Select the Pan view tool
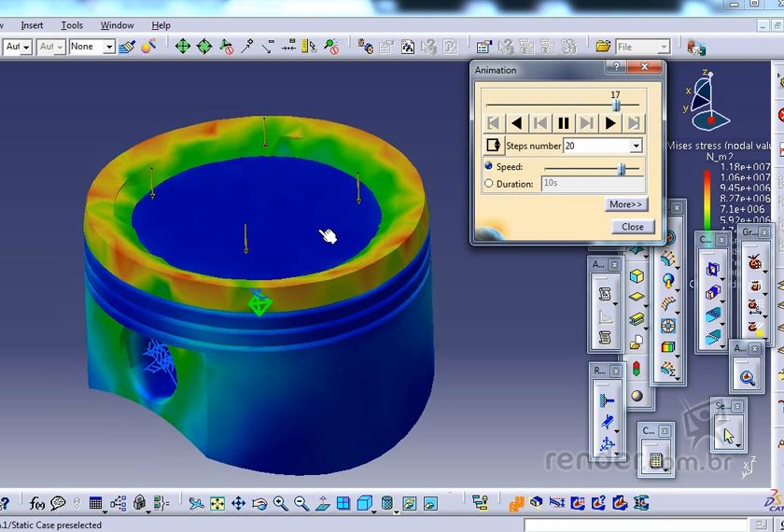The height and width of the screenshot is (532, 784). pos(239,504)
